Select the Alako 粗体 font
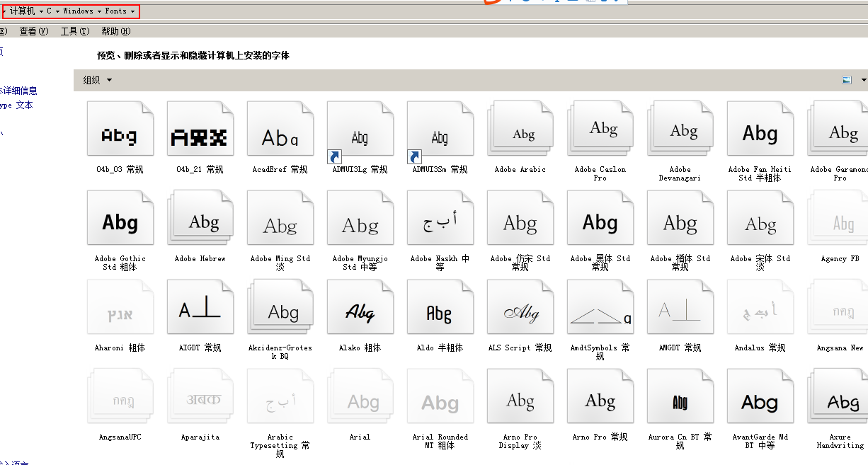This screenshot has height=465, width=868. coord(360,307)
